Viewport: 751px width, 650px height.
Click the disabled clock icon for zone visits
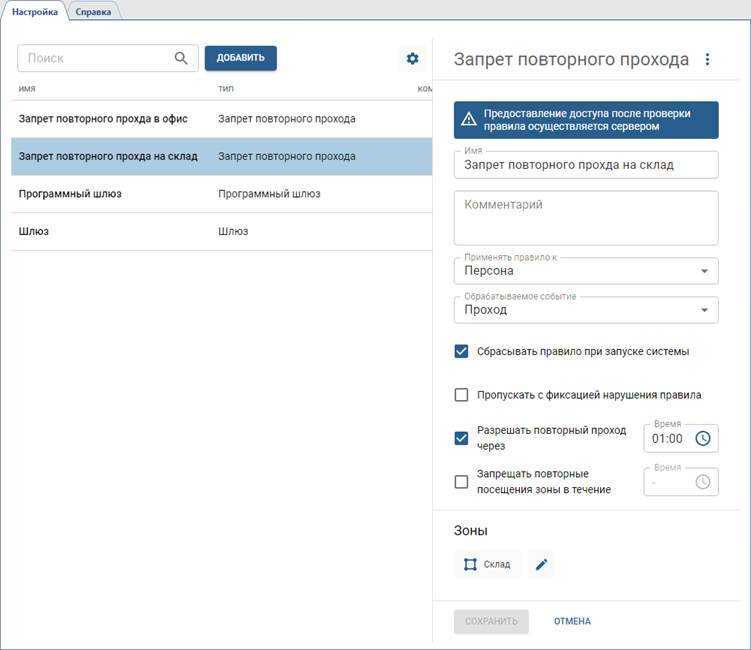coord(703,482)
